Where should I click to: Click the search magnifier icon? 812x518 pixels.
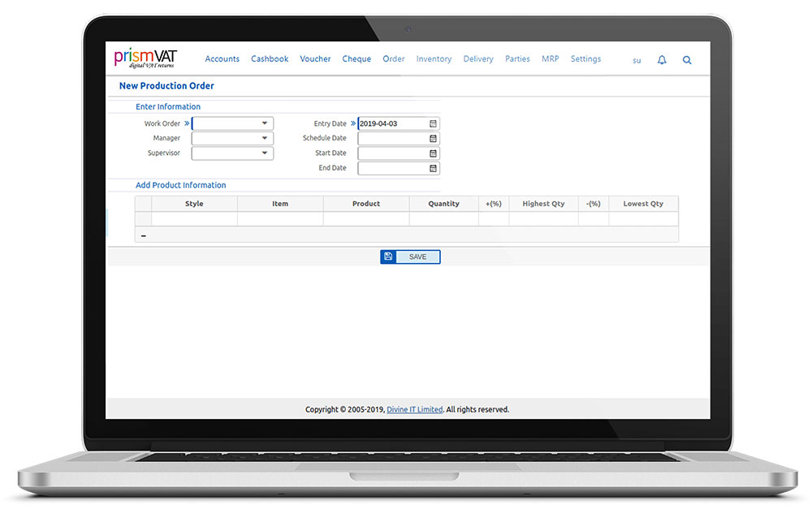click(x=687, y=60)
